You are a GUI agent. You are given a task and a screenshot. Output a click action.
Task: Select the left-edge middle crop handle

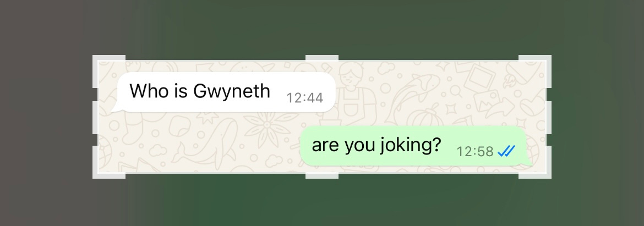pos(95,117)
